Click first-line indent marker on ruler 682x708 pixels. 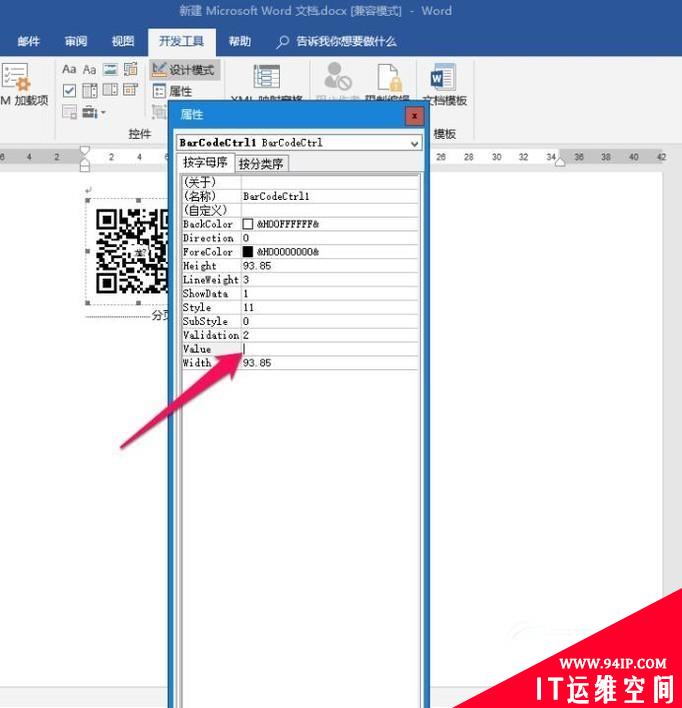[x=84, y=150]
